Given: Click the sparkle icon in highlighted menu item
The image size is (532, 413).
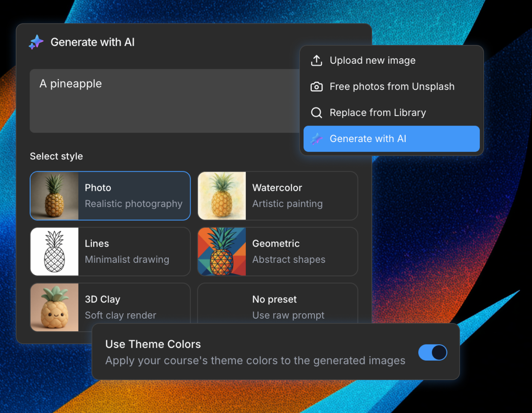Looking at the screenshot, I should 316,139.
